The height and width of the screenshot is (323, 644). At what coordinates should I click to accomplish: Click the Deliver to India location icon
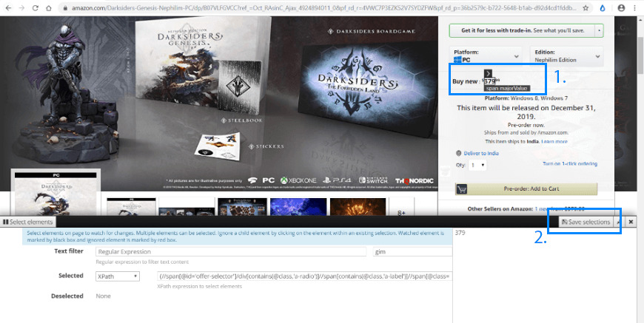tap(458, 153)
